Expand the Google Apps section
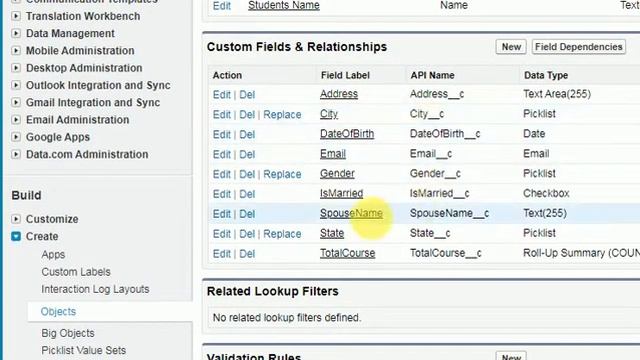 pos(16,137)
